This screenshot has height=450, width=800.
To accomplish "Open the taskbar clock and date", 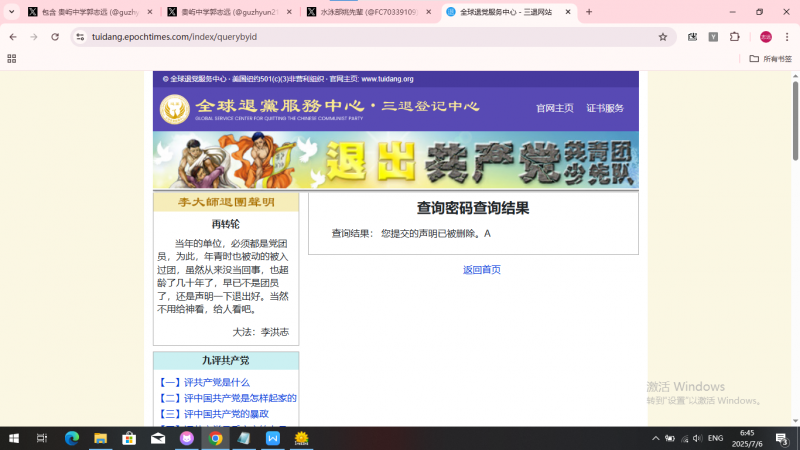I will pyautogui.click(x=747, y=438).
